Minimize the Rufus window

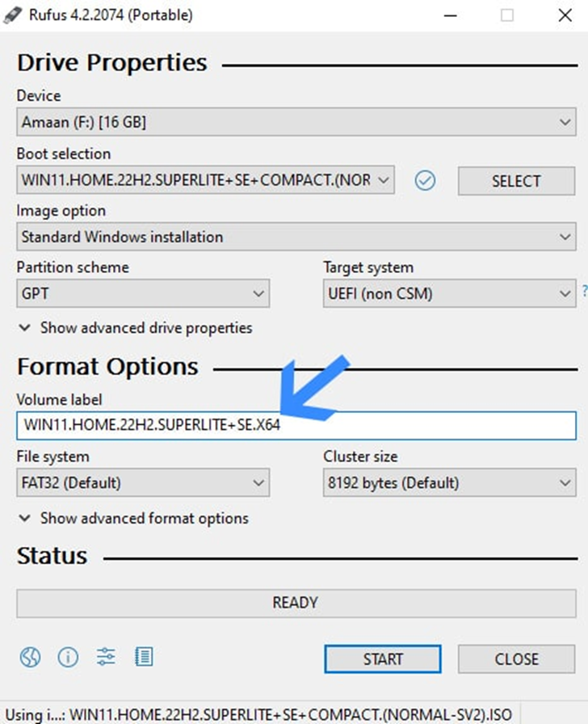pyautogui.click(x=451, y=15)
